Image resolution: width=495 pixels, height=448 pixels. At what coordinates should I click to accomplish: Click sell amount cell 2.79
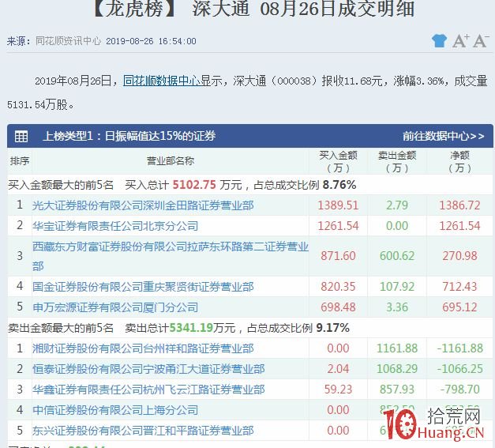[x=397, y=205]
